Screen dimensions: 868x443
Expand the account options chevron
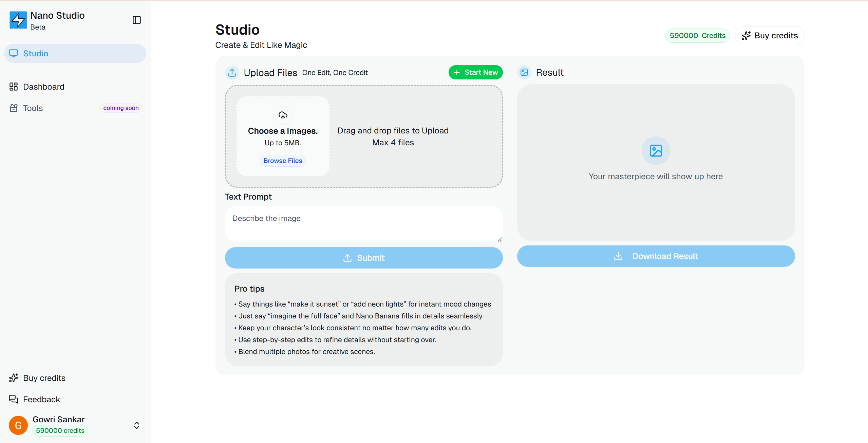(136, 425)
